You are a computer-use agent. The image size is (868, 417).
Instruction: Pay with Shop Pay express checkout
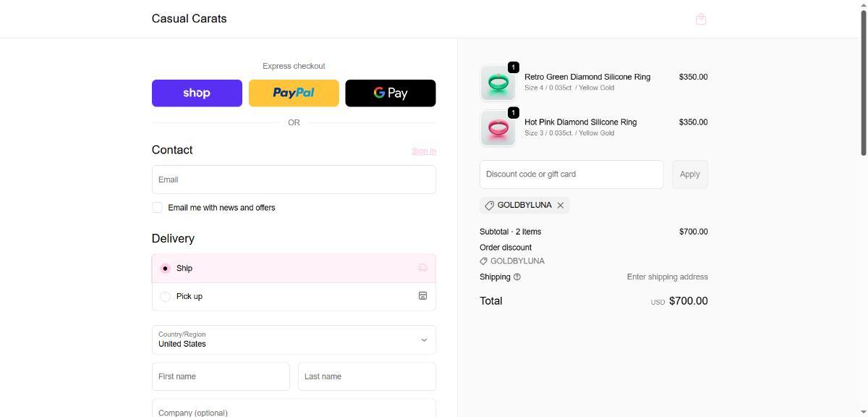pyautogui.click(x=197, y=93)
